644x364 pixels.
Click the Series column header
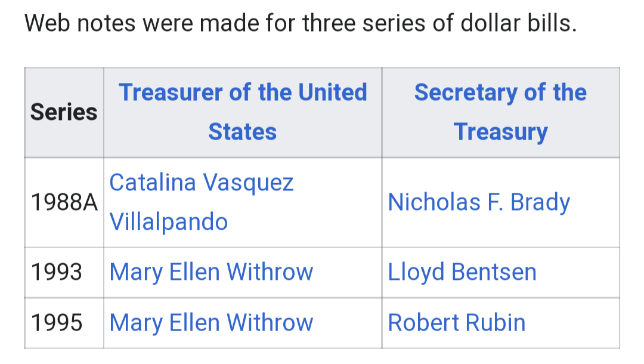point(64,112)
